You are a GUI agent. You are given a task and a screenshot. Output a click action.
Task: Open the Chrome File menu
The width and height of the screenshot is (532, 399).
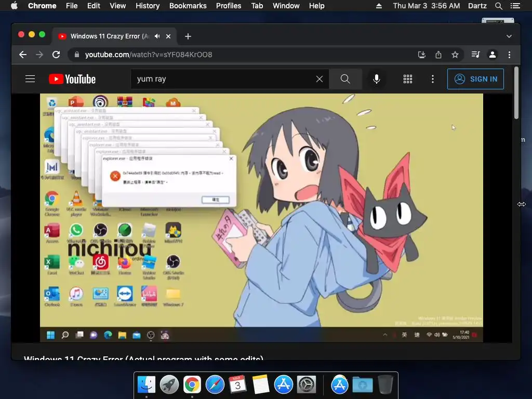coord(72,6)
